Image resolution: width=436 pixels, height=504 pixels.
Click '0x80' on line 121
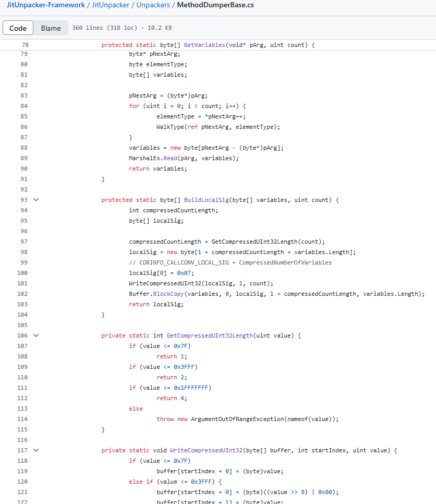coord(325,492)
